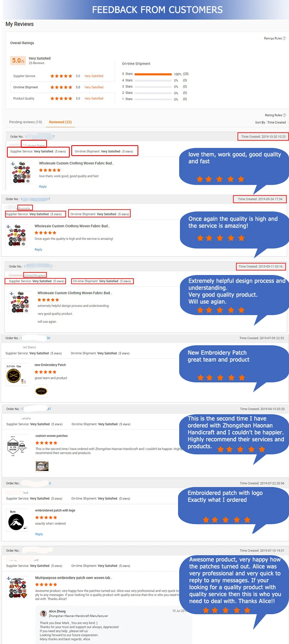The image size is (289, 644).
Task: Open the black mountain logo patch thumbnail
Action: (x=17, y=520)
